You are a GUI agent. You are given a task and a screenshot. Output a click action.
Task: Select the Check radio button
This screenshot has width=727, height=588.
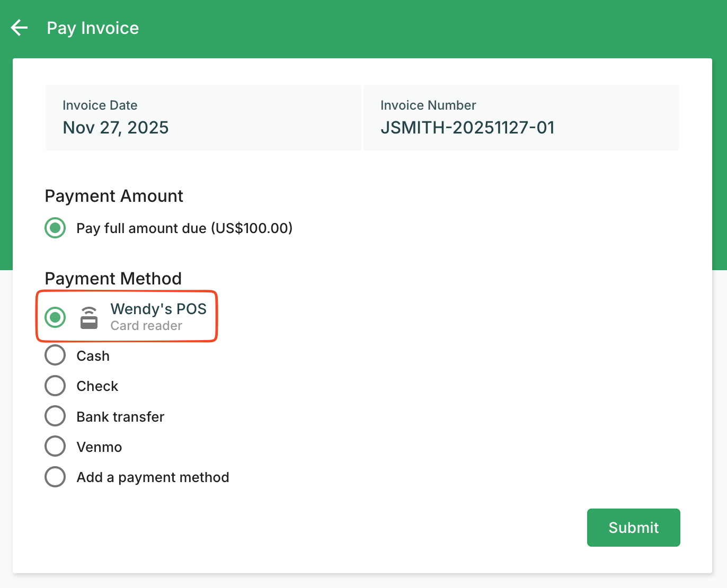click(x=55, y=386)
